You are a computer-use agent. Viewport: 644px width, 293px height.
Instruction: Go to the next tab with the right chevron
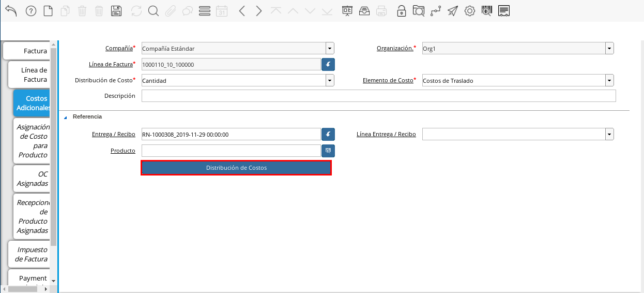point(259,11)
